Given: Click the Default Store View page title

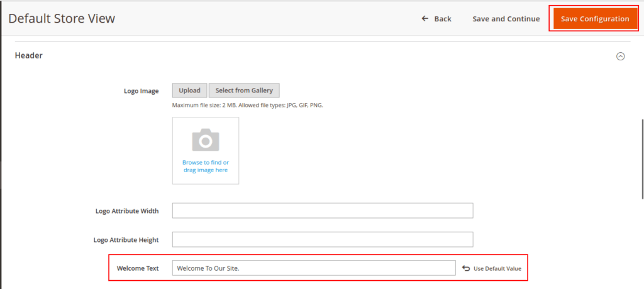Looking at the screenshot, I should tap(62, 19).
